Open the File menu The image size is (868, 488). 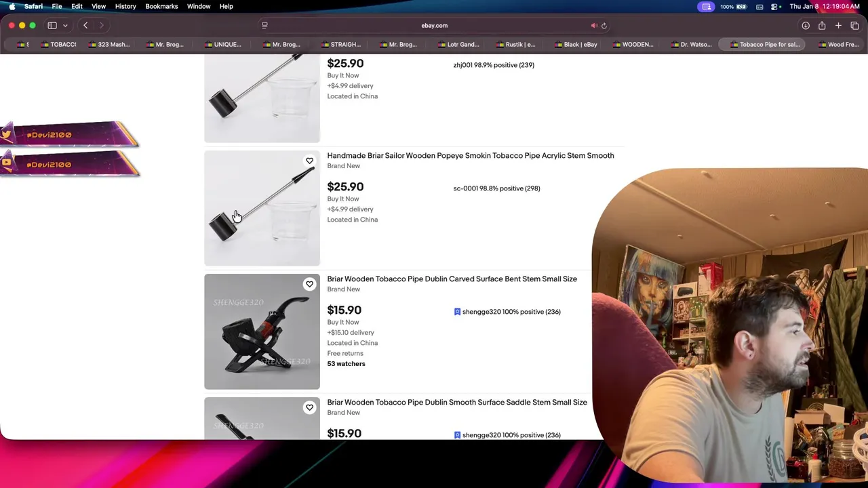pyautogui.click(x=57, y=7)
